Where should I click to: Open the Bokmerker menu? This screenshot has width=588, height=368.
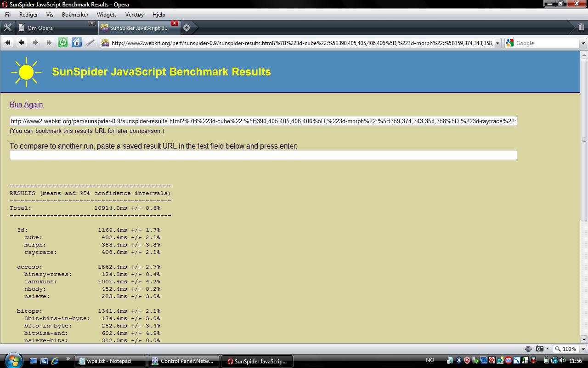point(75,15)
